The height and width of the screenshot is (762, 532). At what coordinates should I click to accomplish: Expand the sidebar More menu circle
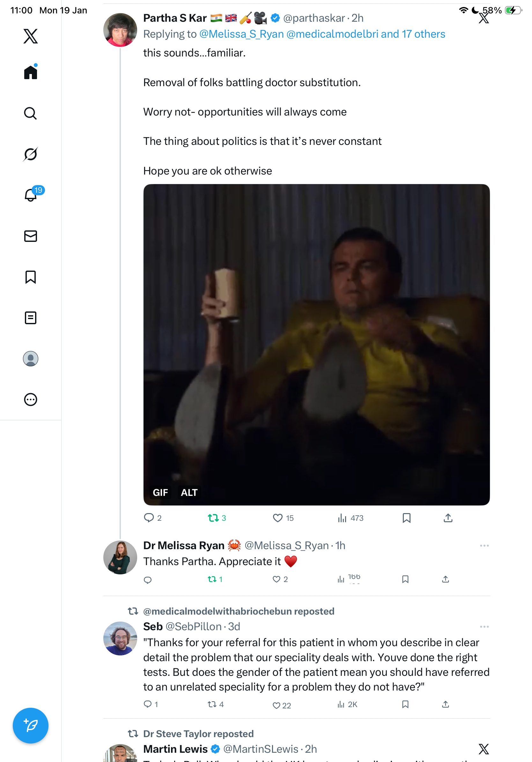(x=31, y=399)
